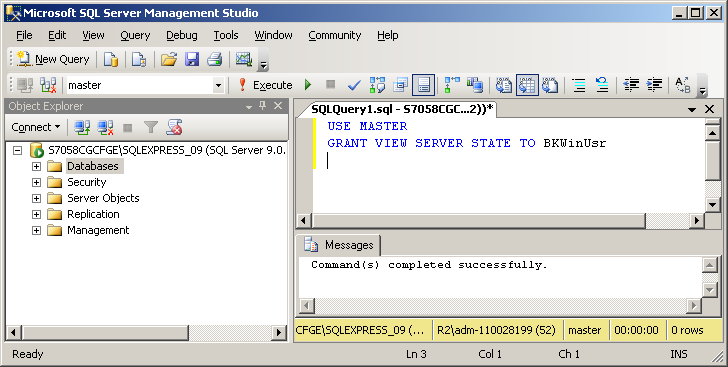Uncomment the selected lines

[602, 85]
